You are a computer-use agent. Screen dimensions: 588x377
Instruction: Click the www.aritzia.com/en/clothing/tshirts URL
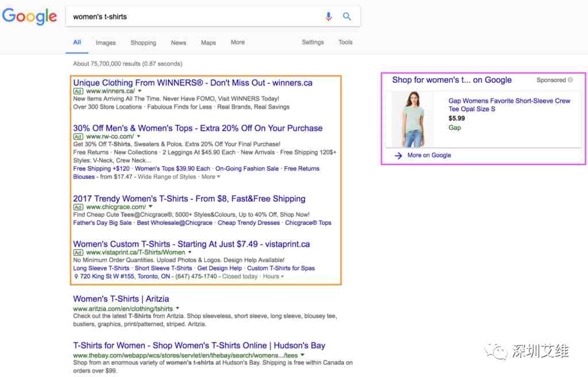(123, 309)
